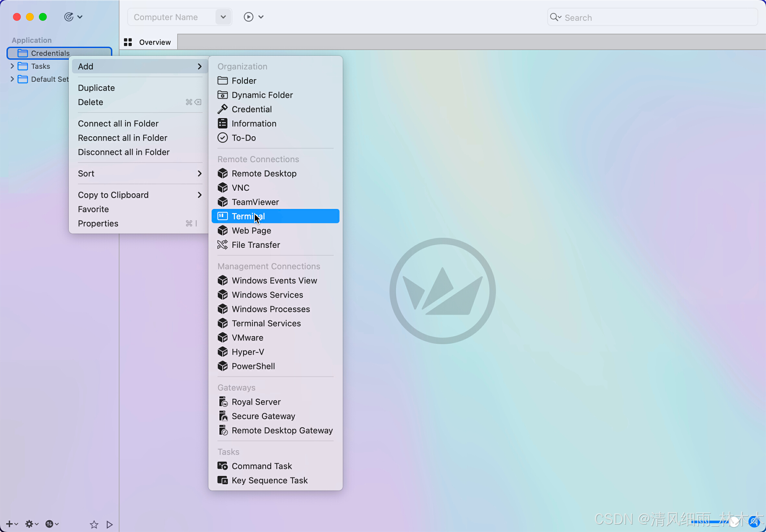766x532 pixels.
Task: Expand the Sort submenu
Action: pyautogui.click(x=140, y=174)
